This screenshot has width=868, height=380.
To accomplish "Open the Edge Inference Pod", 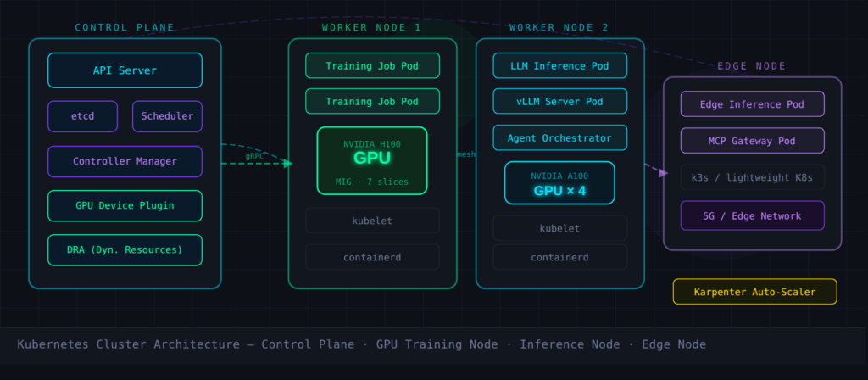I will point(752,104).
